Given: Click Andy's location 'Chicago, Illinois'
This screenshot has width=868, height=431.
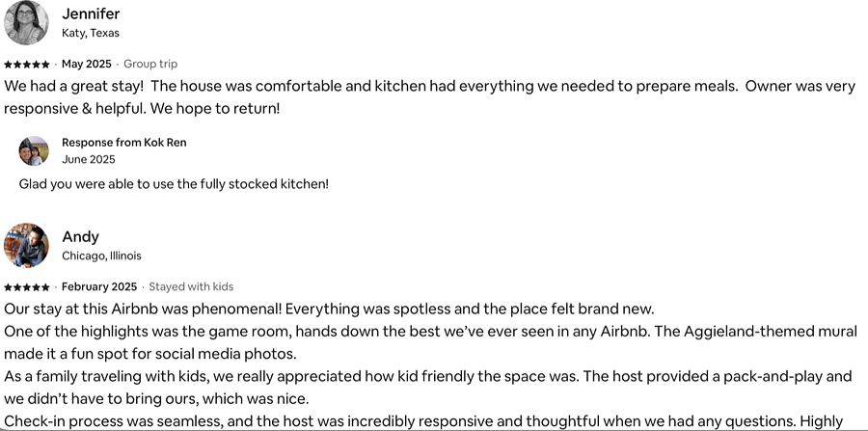Looking at the screenshot, I should pos(102,256).
